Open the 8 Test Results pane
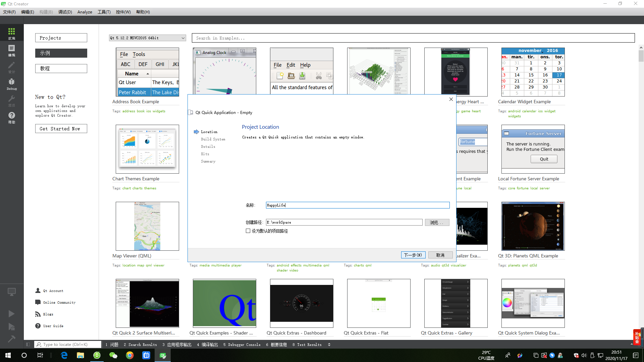This screenshot has width=644, height=362. (x=307, y=345)
